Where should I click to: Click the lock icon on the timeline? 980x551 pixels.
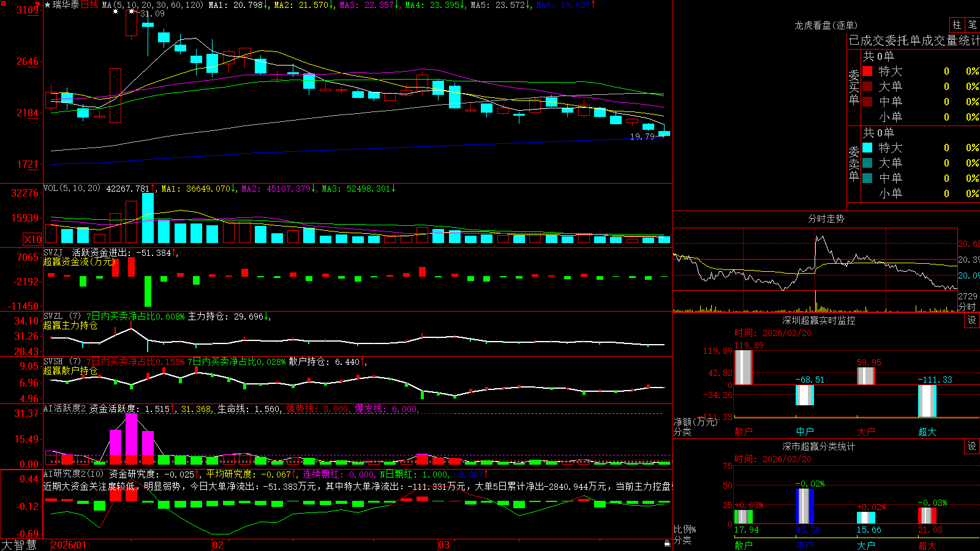coord(667,543)
